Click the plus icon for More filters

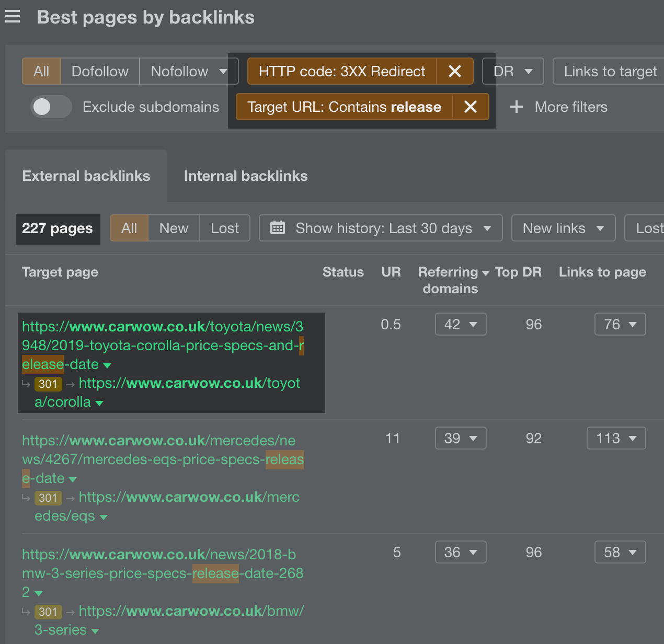click(x=516, y=107)
